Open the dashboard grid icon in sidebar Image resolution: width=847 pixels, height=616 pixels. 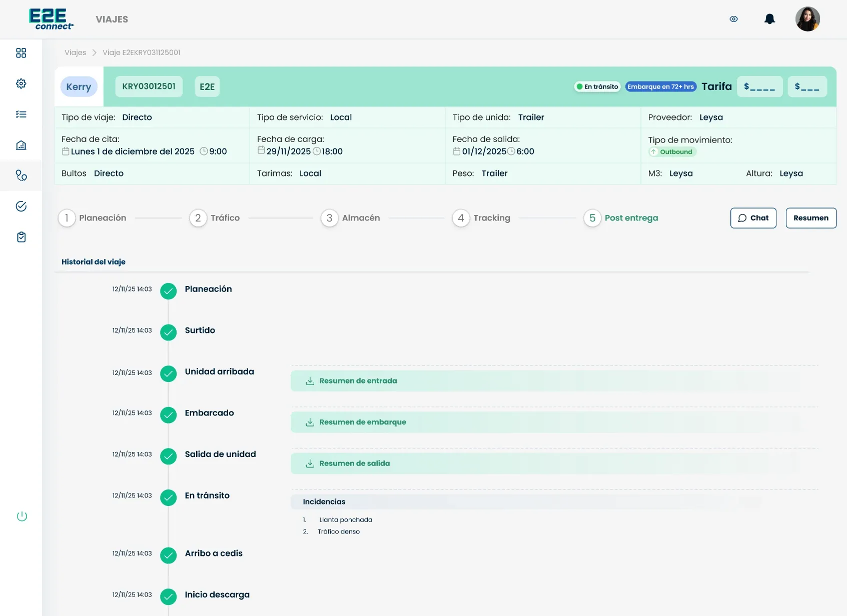pos(21,53)
